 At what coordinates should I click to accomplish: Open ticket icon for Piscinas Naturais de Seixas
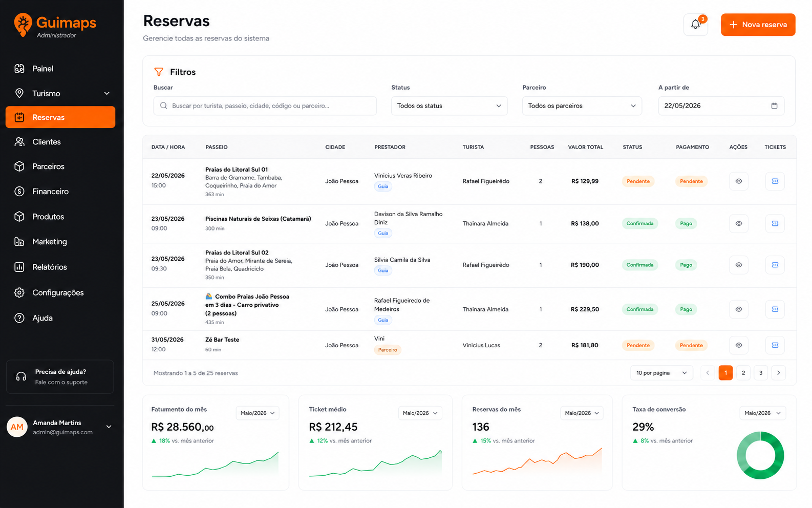(775, 223)
